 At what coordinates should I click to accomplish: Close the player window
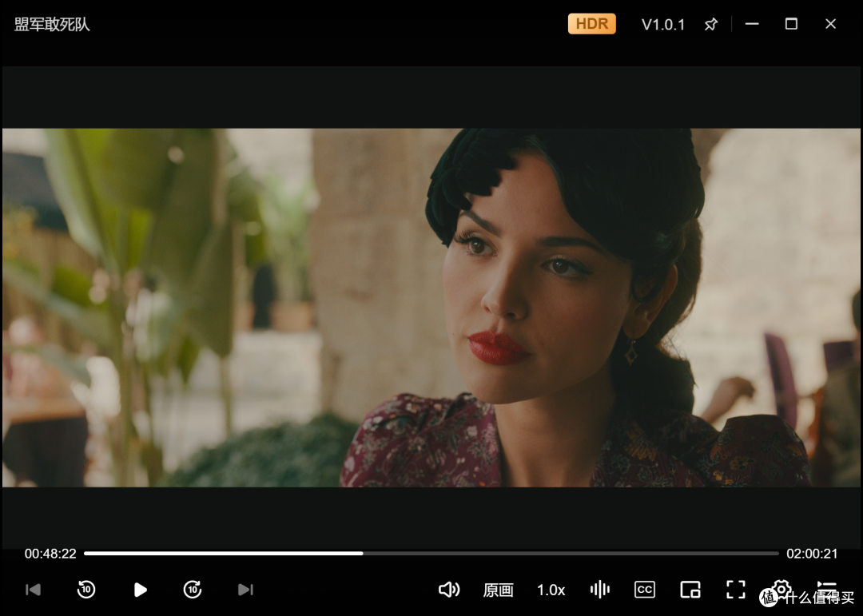[830, 24]
